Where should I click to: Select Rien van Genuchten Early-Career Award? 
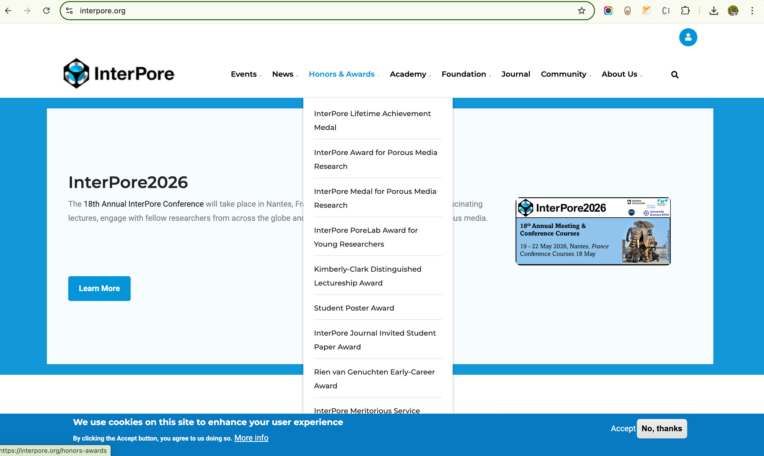[x=378, y=379]
